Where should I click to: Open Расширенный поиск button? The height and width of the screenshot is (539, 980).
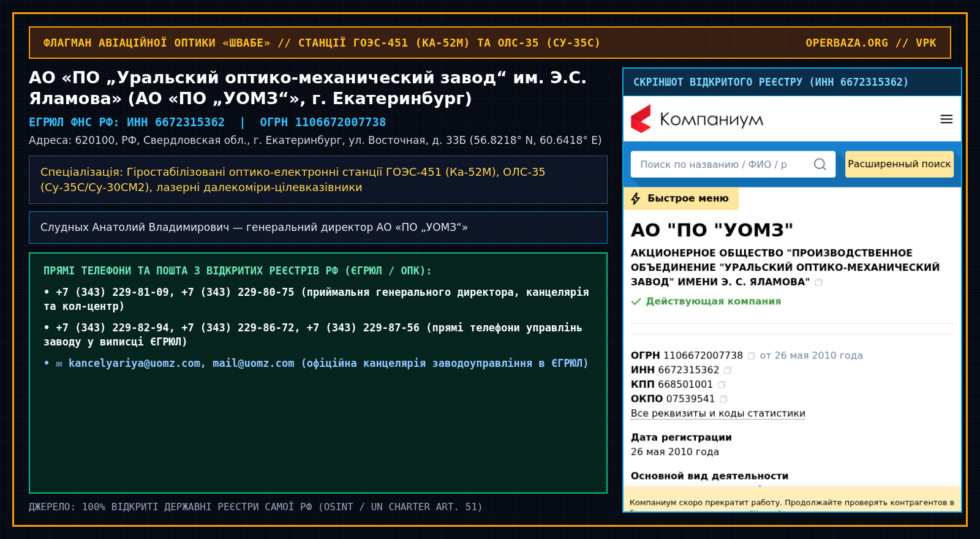[899, 164]
